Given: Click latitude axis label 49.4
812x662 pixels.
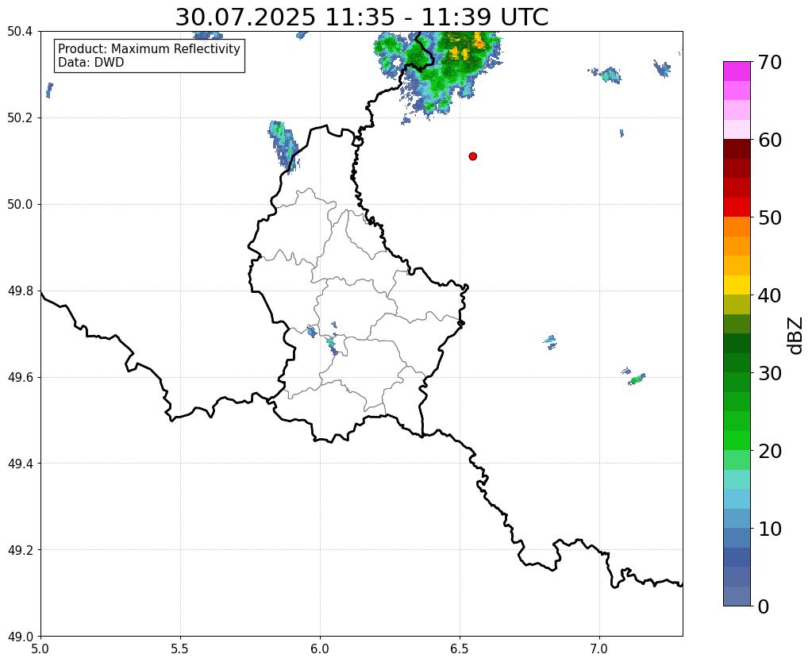Looking at the screenshot, I should [x=20, y=464].
